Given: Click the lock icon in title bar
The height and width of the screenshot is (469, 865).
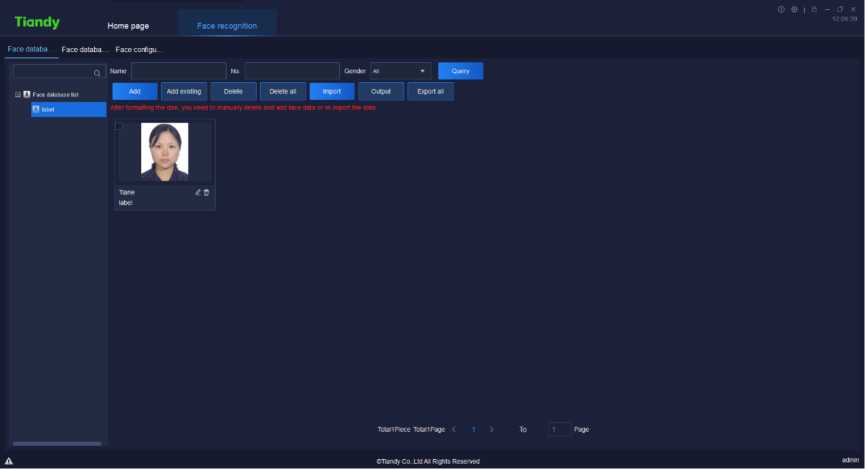Looking at the screenshot, I should [x=814, y=10].
